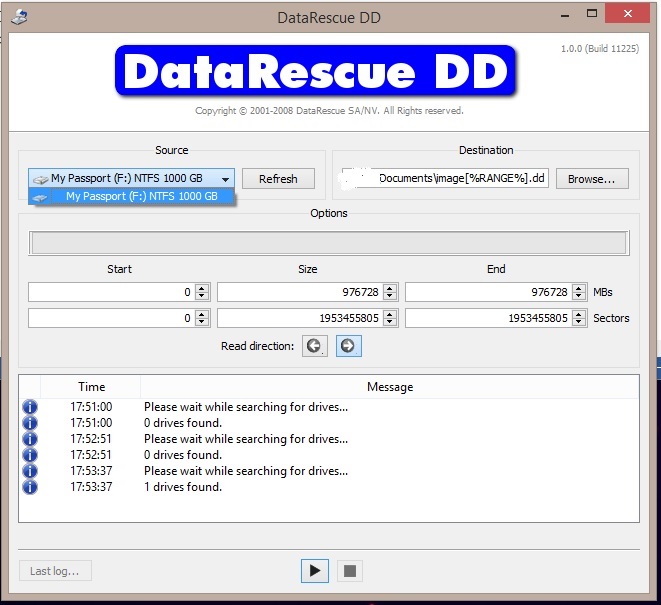Close the DataRescue DD window
The height and width of the screenshot is (605, 661).
point(627,14)
